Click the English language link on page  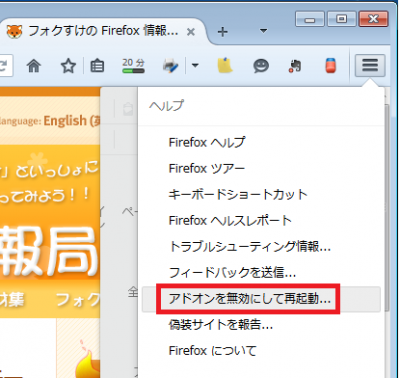point(72,121)
